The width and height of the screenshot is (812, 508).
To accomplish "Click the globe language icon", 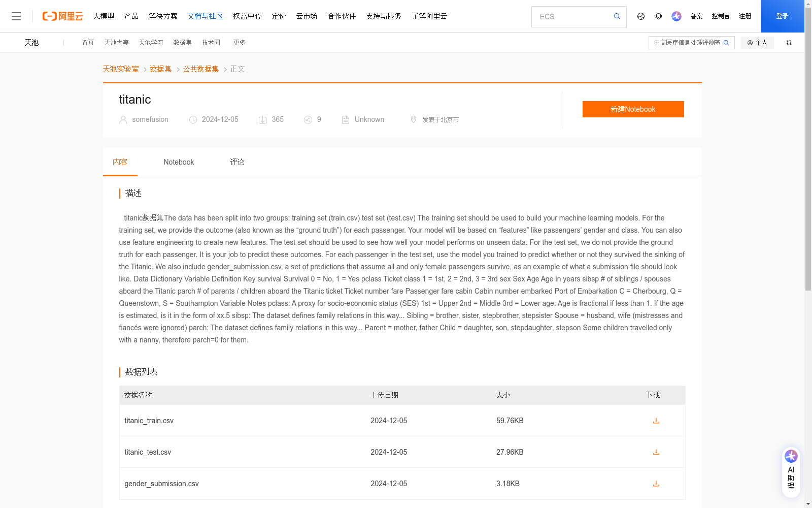I will [641, 16].
